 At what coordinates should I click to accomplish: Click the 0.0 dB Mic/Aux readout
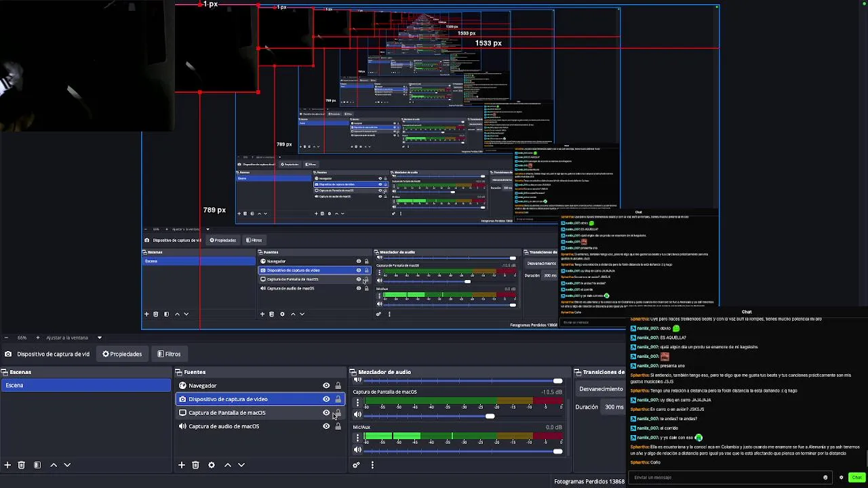click(553, 428)
